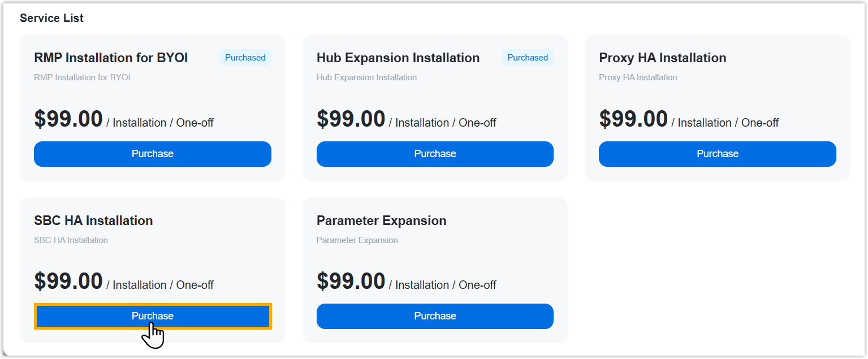Click the $99.00 price on Proxy HA card
The height and width of the screenshot is (359, 868).
tap(633, 119)
